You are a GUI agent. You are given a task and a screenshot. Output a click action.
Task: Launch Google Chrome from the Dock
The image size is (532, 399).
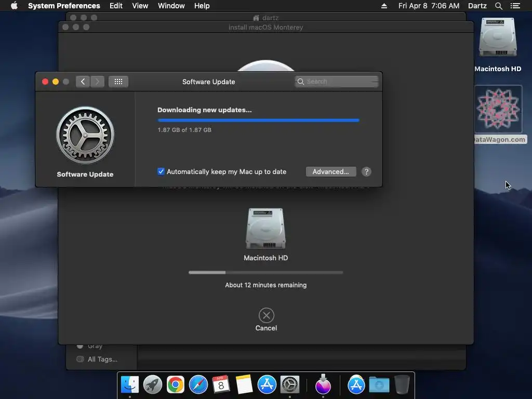pos(176,385)
